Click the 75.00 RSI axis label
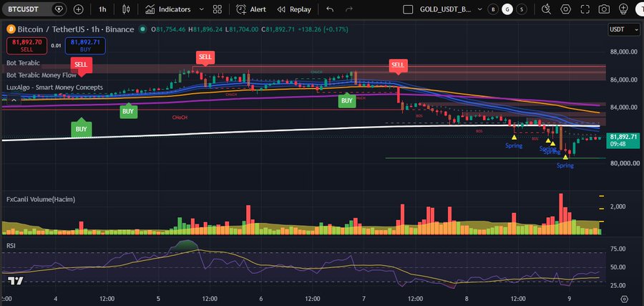 tap(618, 249)
